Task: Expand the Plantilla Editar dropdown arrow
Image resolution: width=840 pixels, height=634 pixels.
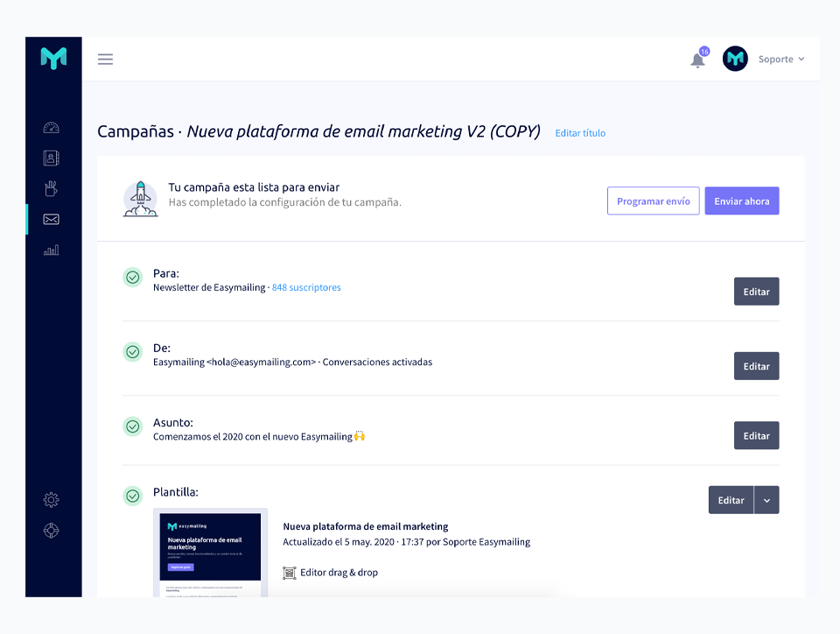Action: click(766, 500)
